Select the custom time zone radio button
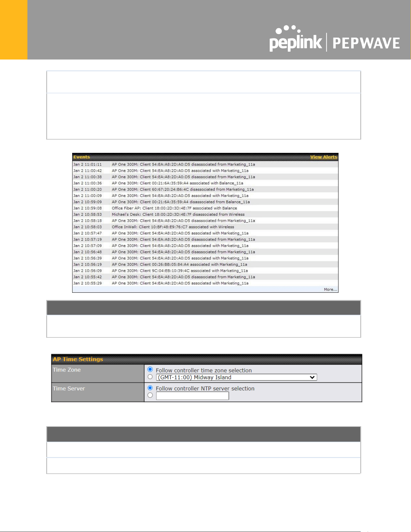The width and height of the screenshot is (411, 532). (x=150, y=377)
